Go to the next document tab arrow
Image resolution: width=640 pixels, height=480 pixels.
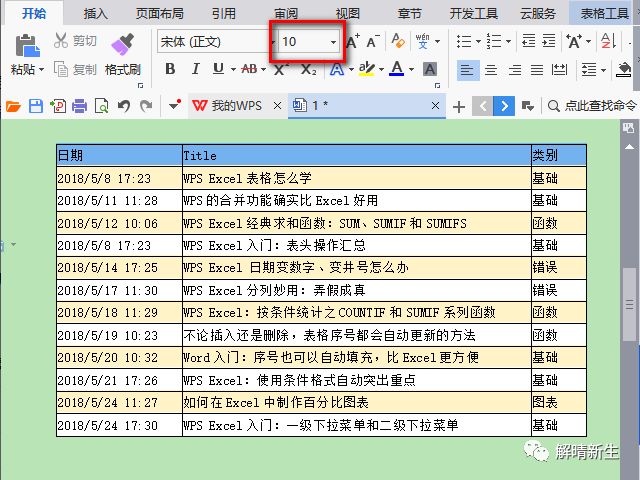point(504,106)
